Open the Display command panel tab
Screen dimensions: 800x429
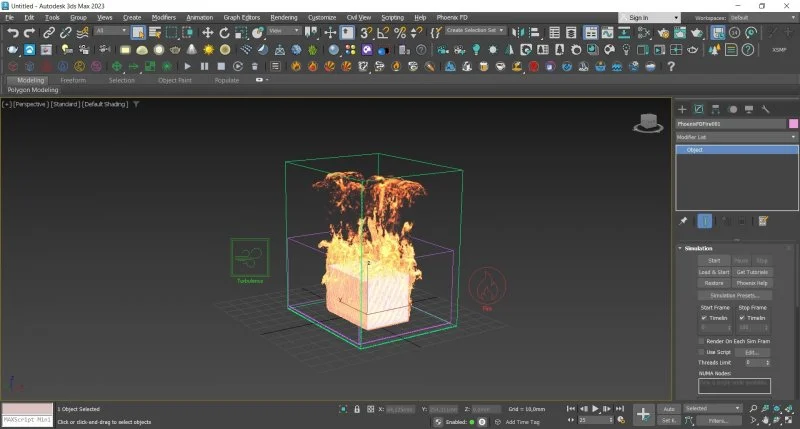click(749, 109)
